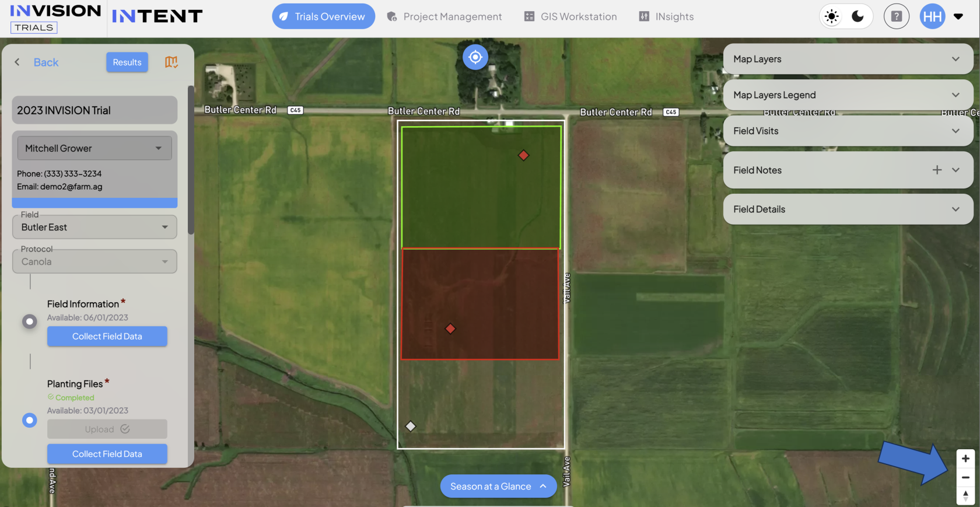This screenshot has height=507, width=980.
Task: Expand the Season at a Glance panel
Action: (x=498, y=486)
